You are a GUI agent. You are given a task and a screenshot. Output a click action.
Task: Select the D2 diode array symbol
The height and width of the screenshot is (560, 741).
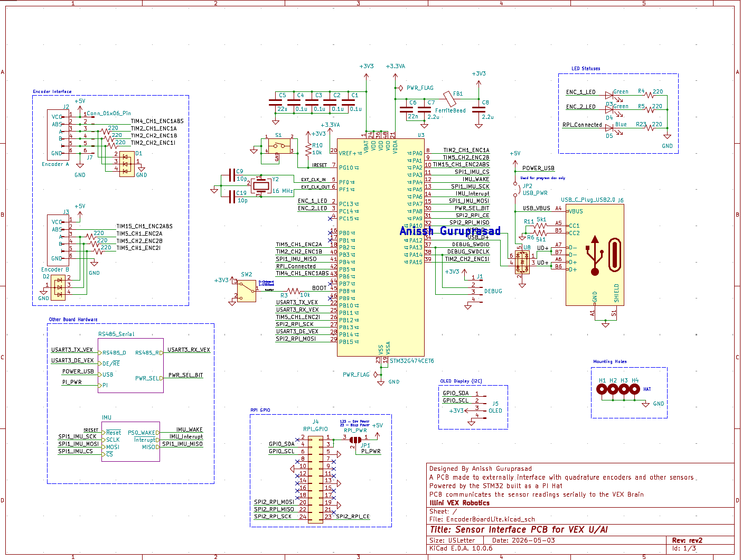[58, 288]
